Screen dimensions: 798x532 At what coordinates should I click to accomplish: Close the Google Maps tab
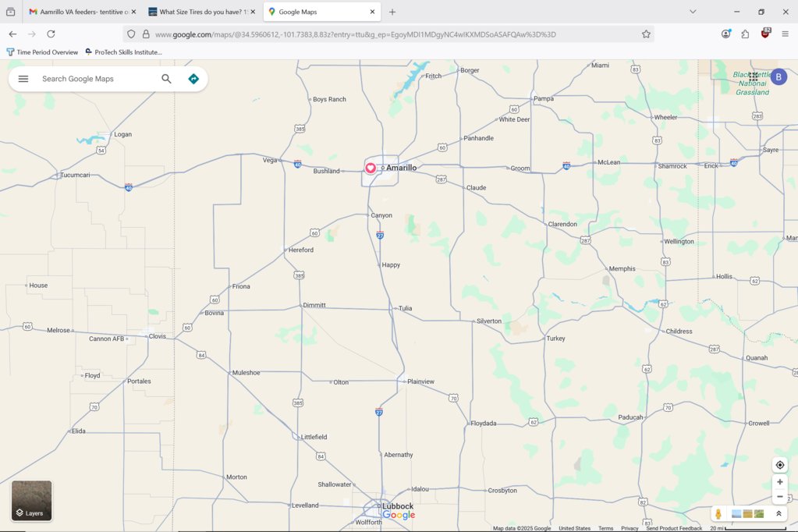[x=372, y=12]
